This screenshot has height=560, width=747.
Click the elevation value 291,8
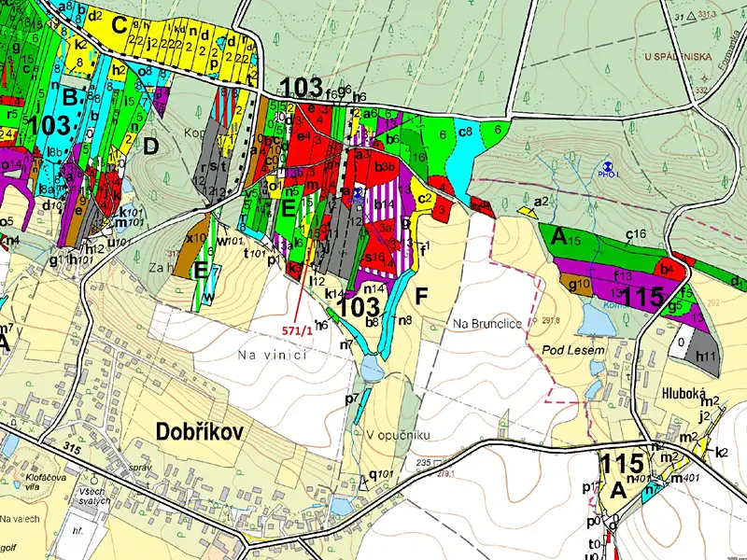click(550, 321)
